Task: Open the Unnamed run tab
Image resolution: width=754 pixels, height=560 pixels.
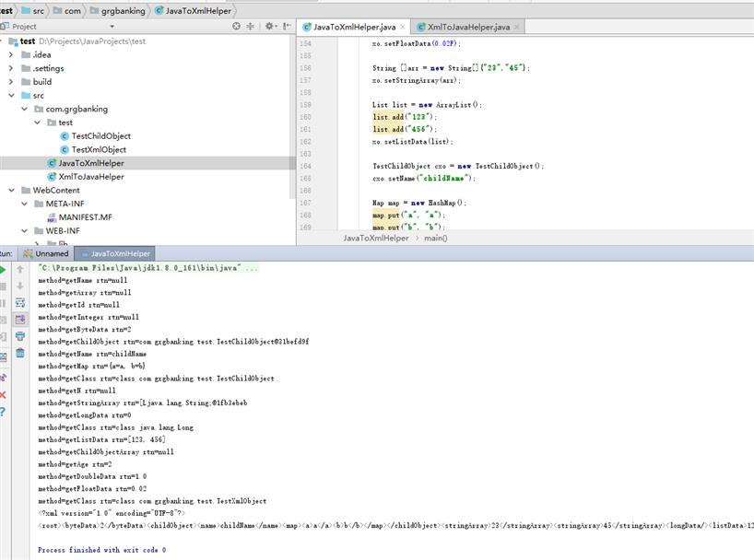Action: click(x=46, y=253)
